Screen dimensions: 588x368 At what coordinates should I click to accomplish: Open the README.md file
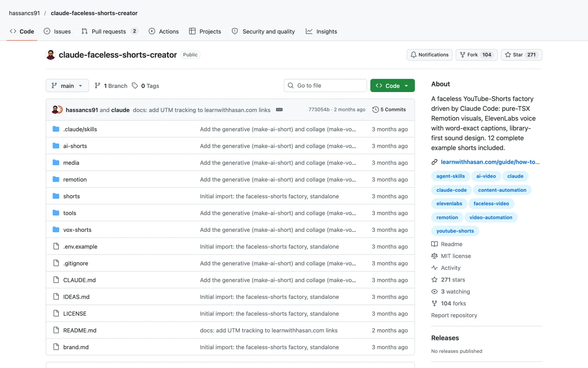[80, 330]
